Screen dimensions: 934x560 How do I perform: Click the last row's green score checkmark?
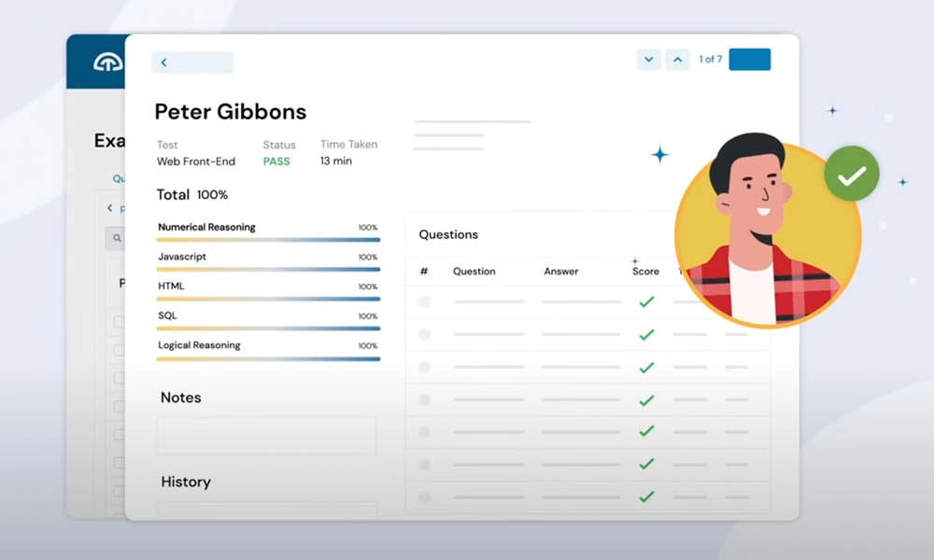tap(645, 497)
